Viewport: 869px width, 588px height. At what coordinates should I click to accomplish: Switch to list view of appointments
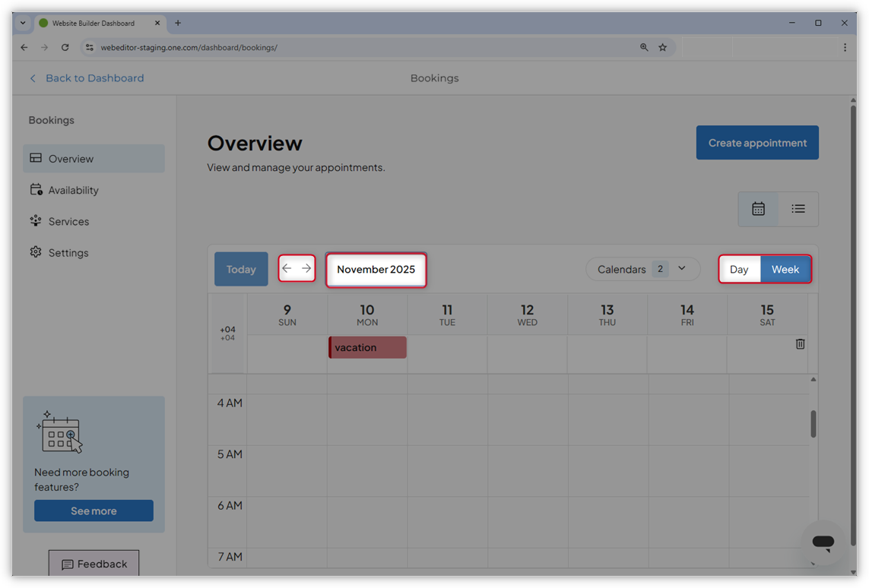798,209
